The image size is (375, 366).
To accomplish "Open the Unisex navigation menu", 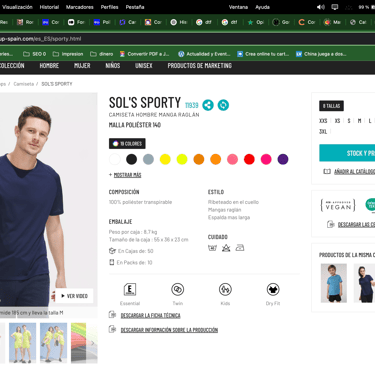I will click(144, 66).
